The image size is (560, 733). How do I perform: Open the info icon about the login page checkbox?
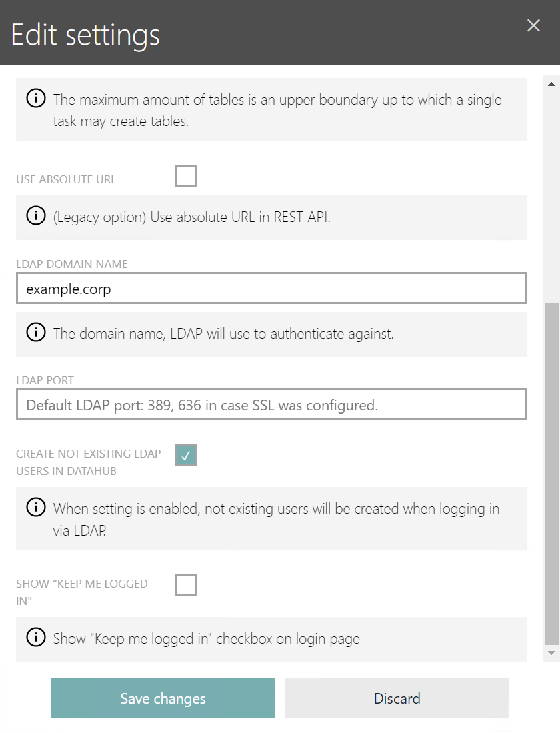(35, 638)
